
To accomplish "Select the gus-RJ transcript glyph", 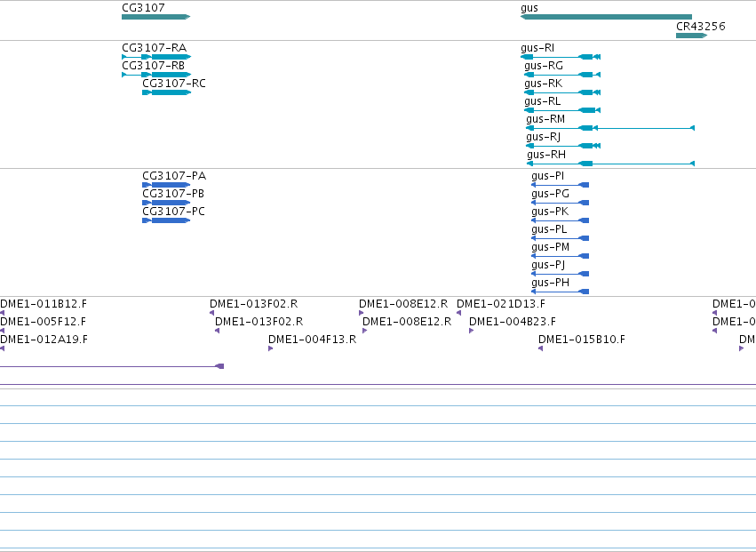I will click(x=563, y=146).
